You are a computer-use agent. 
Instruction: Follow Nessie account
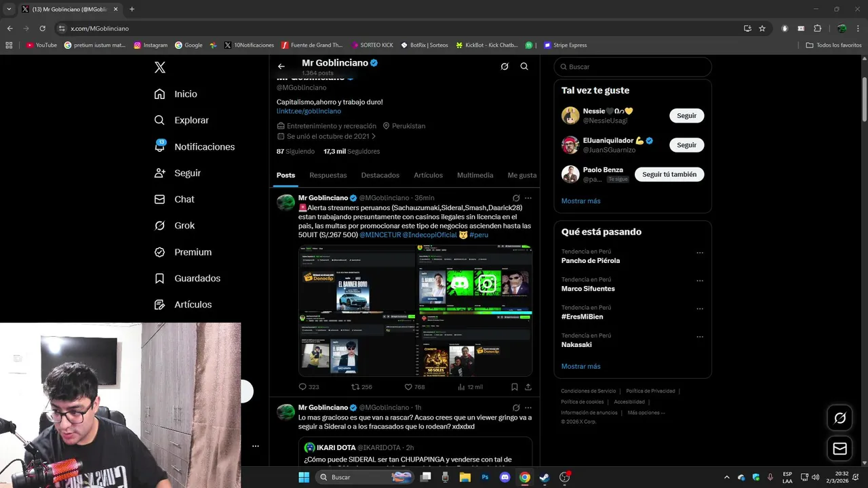687,116
